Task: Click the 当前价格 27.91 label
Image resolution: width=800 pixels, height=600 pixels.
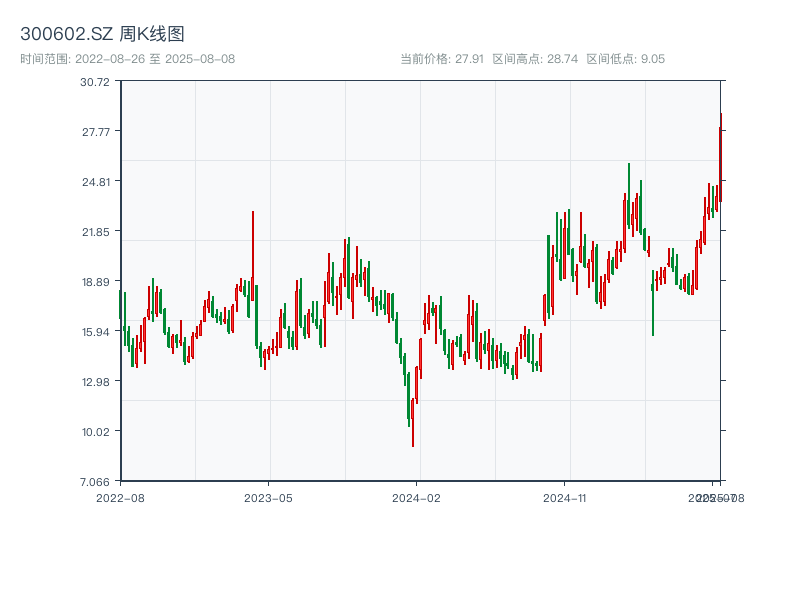Action: click(441, 59)
